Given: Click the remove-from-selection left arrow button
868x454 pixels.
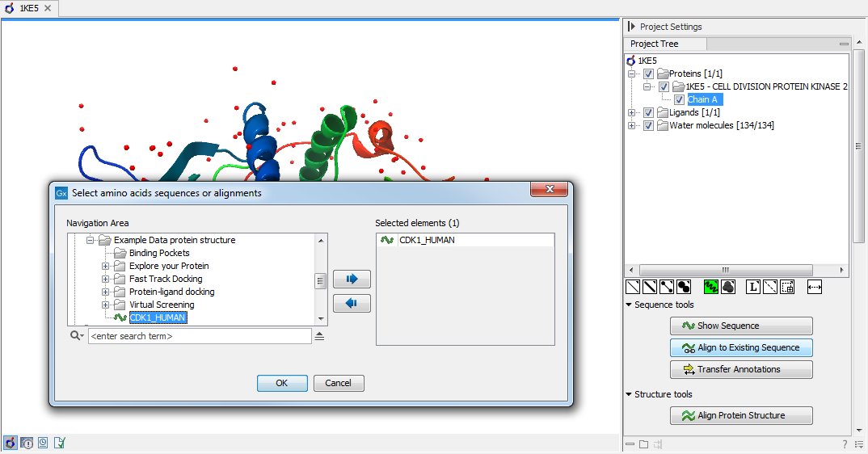Looking at the screenshot, I should pos(352,304).
